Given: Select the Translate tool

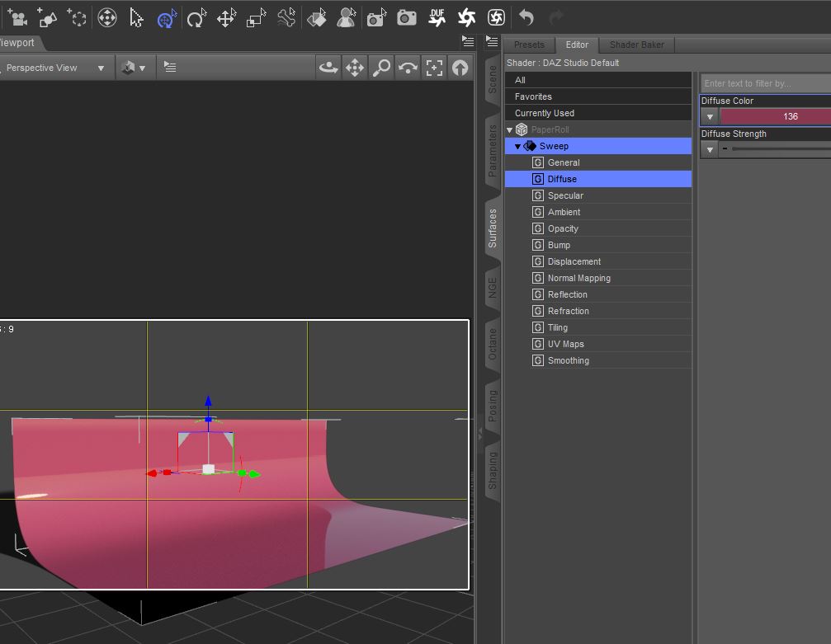Looking at the screenshot, I should tap(226, 17).
